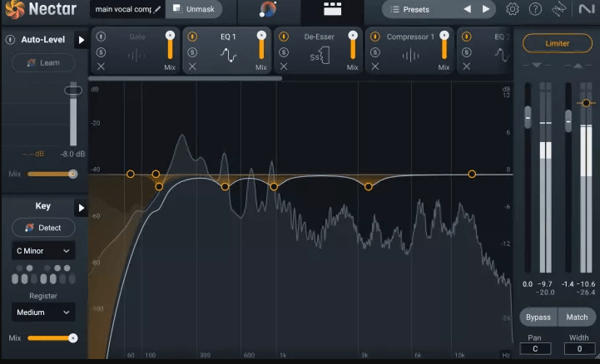Disable the Compressor 1 module power

coord(374,37)
